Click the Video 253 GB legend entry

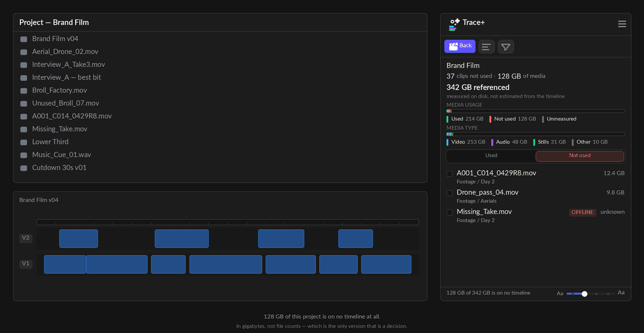pyautogui.click(x=466, y=142)
